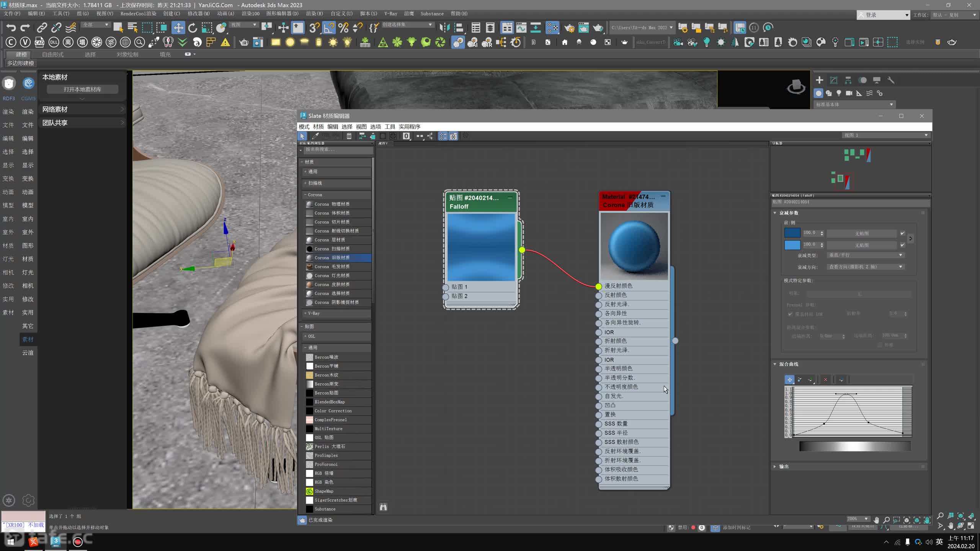Click the 反射颜色 input socket
This screenshot has height=551, width=980.
pos(599,295)
